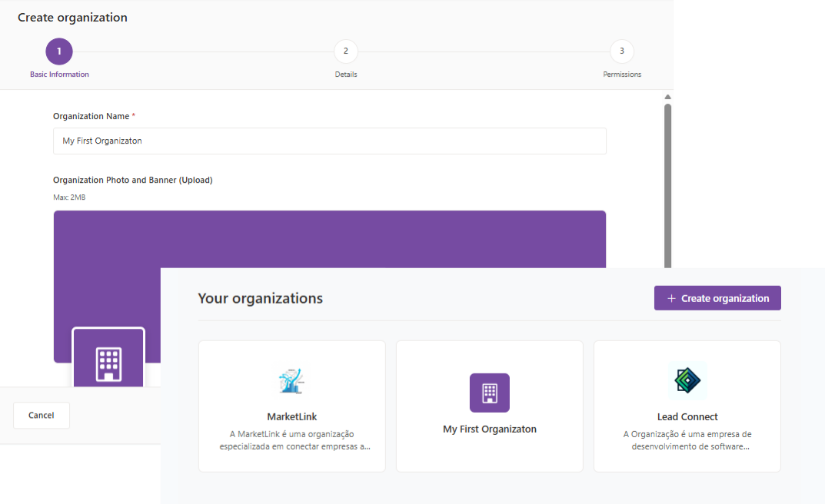Open the Details step label

click(x=345, y=75)
